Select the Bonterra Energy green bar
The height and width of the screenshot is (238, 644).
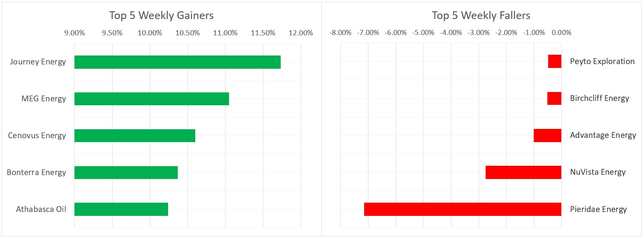point(126,172)
